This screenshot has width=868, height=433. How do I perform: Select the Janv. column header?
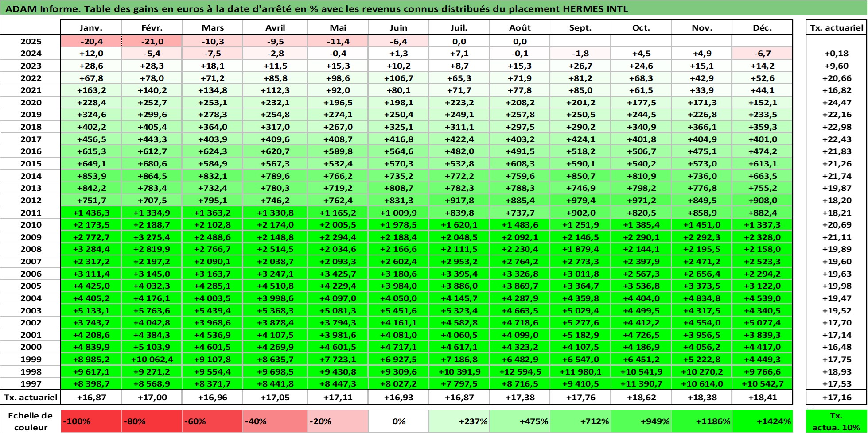91,27
